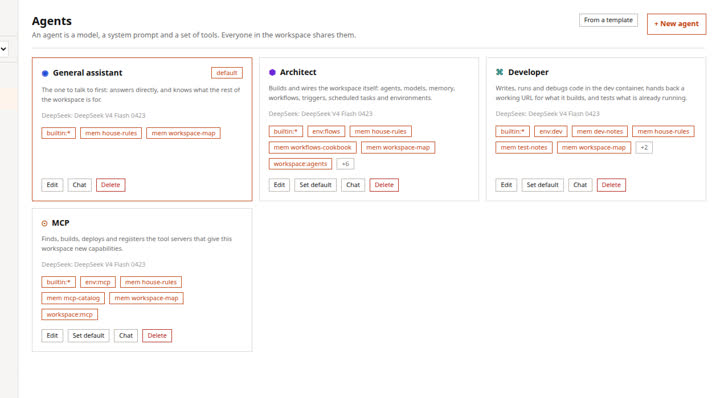Screen dimensions: 720x398
Task: Expand the +2 tags on Developer card
Action: point(644,147)
